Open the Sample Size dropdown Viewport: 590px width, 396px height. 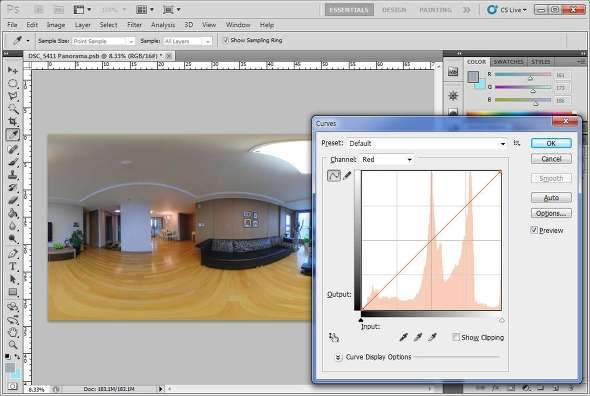tap(103, 41)
